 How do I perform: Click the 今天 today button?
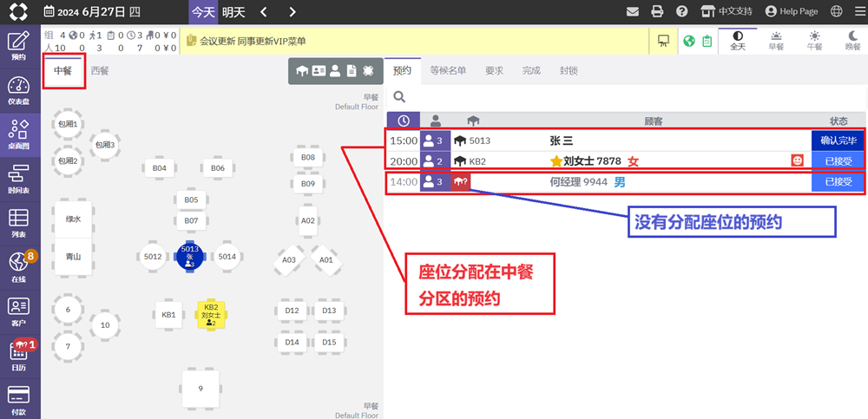click(203, 11)
